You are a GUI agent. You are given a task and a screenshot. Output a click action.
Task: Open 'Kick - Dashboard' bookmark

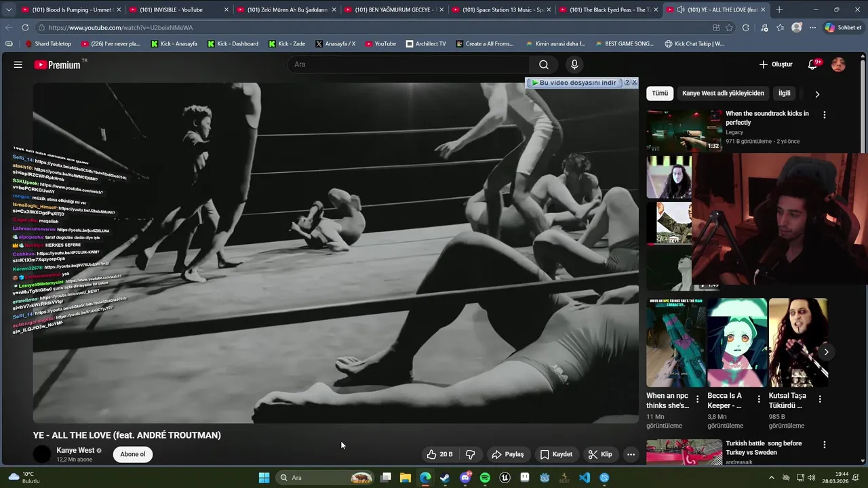tap(233, 43)
